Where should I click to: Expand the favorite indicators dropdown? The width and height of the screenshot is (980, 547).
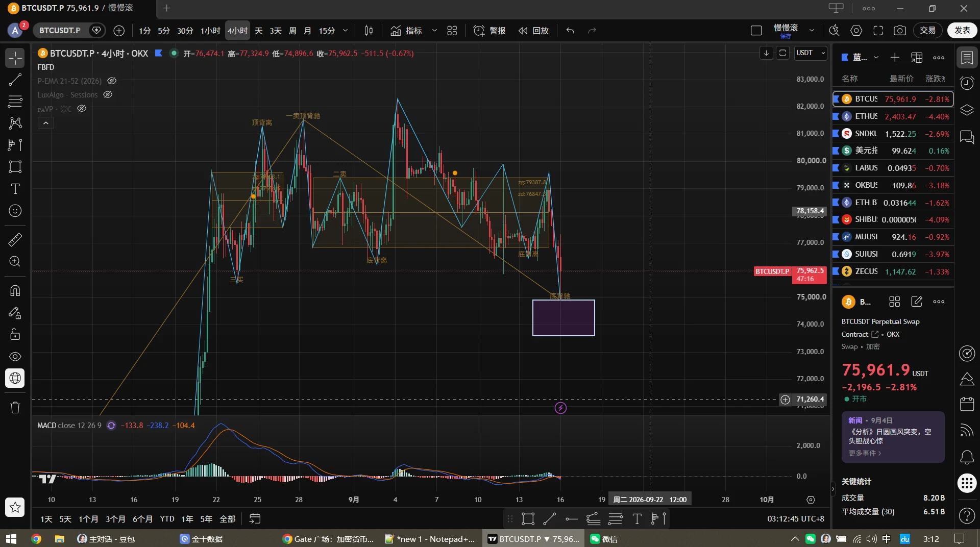coord(434,31)
